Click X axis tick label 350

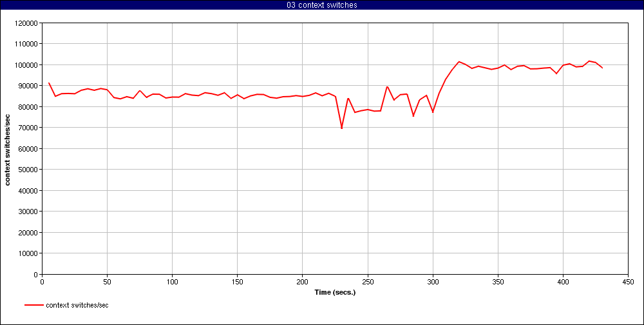pos(498,282)
